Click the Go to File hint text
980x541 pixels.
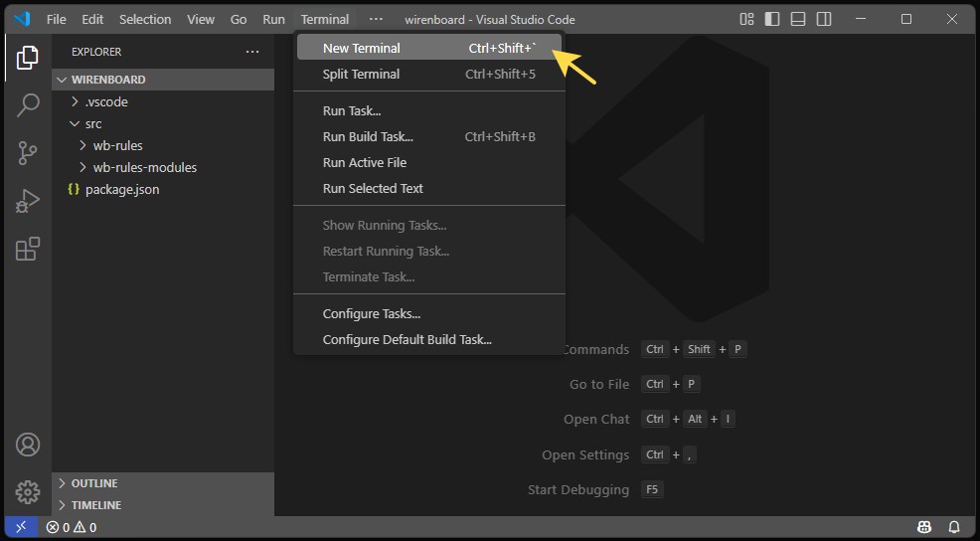(x=598, y=385)
